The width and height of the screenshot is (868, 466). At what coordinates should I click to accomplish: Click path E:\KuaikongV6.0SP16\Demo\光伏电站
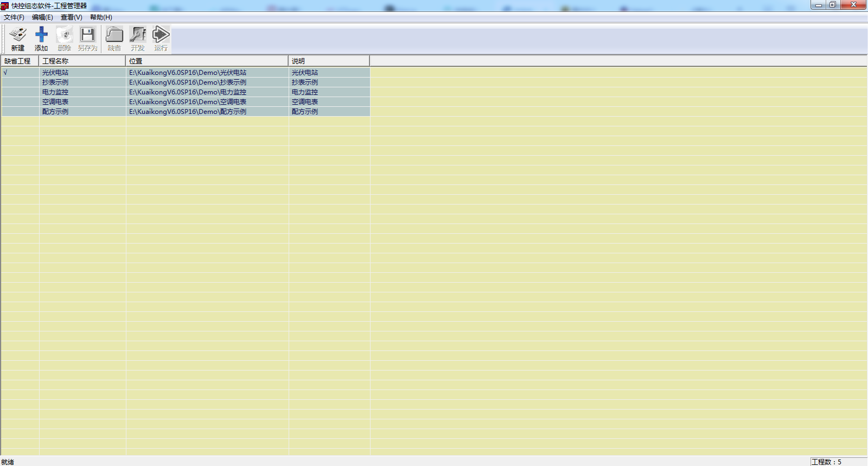point(188,72)
